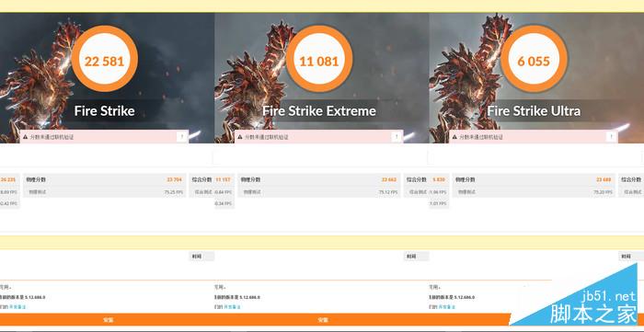This screenshot has height=332, width=644.
Task: Open the '!' info button on Fire Strike Extreme warning
Action: [x=397, y=137]
